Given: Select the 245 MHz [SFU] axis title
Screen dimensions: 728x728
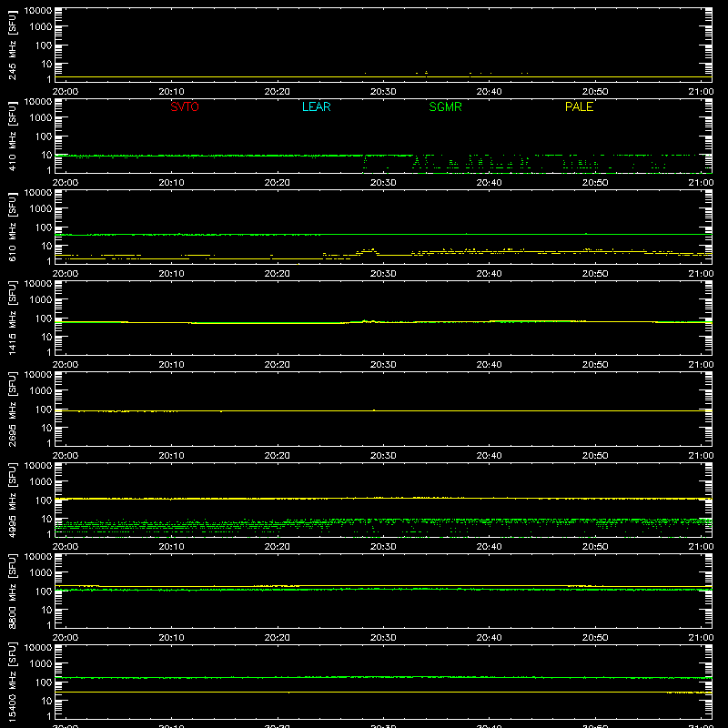Looking at the screenshot, I should [x=13, y=45].
